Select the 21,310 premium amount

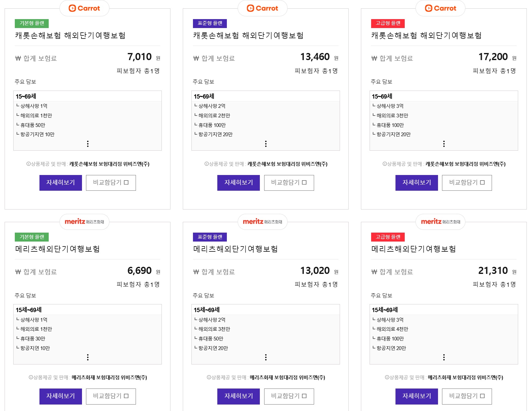click(x=493, y=271)
